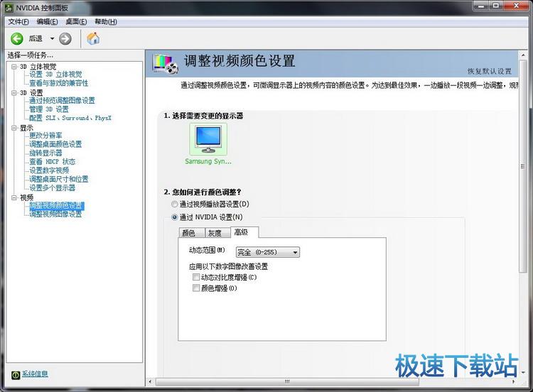This screenshot has width=533, height=392.
Task: Click the NVIDIA title bar icon
Action: click(x=8, y=8)
